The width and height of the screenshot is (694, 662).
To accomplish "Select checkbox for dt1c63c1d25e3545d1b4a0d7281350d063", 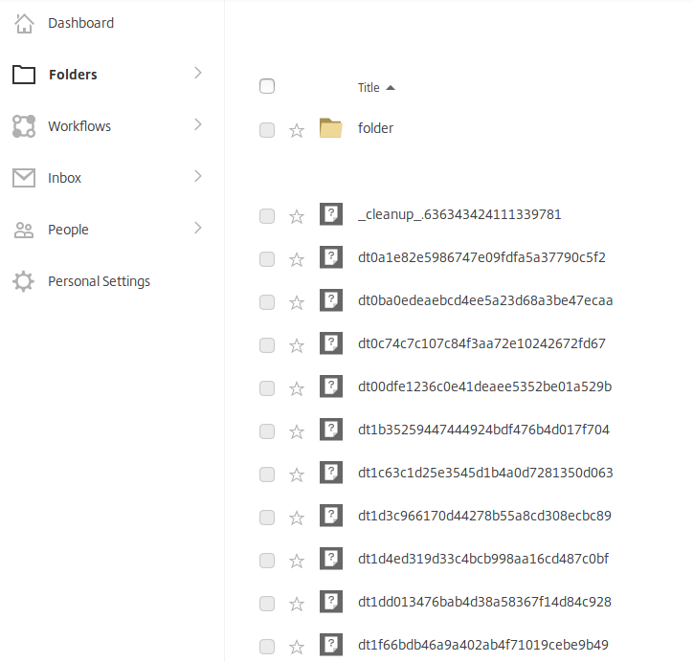I will [267, 475].
